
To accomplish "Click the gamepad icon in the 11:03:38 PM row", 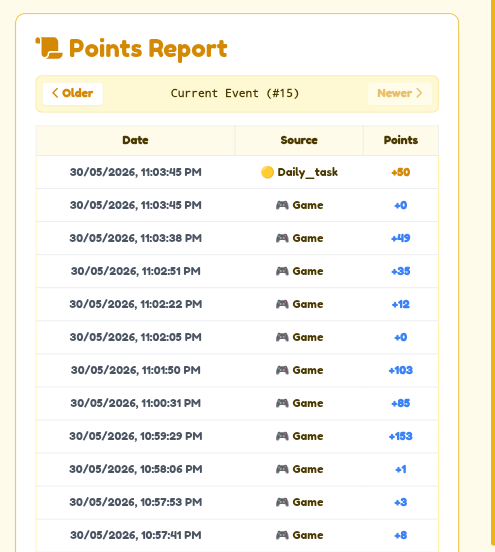I will coord(282,238).
